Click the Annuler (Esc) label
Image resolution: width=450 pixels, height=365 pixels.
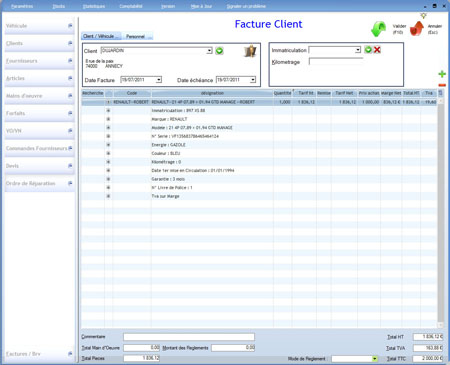click(x=435, y=29)
